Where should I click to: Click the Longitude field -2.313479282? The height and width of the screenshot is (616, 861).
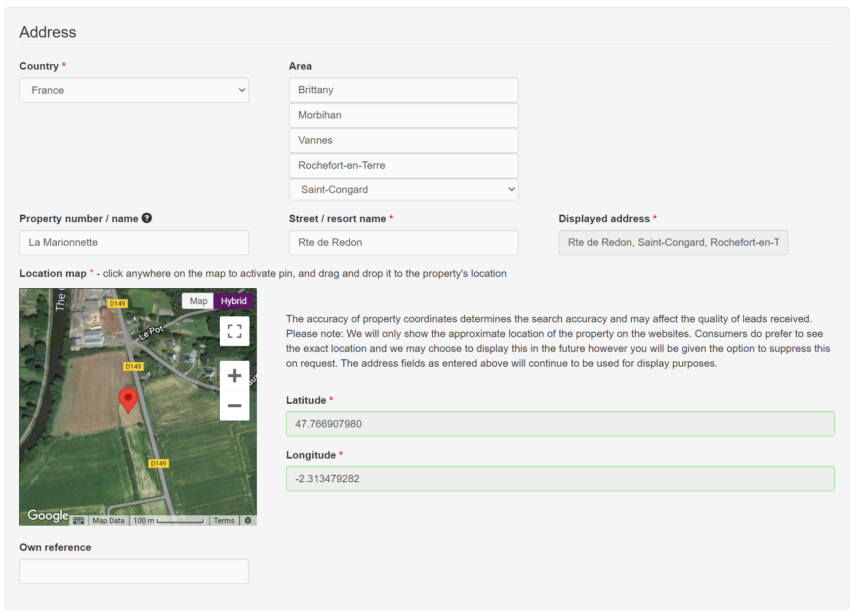tap(560, 479)
